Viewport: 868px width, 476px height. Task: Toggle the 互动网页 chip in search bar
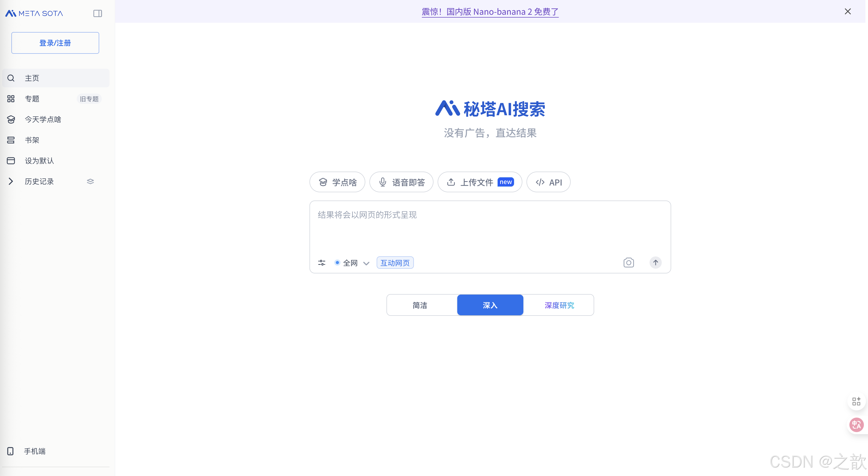394,263
